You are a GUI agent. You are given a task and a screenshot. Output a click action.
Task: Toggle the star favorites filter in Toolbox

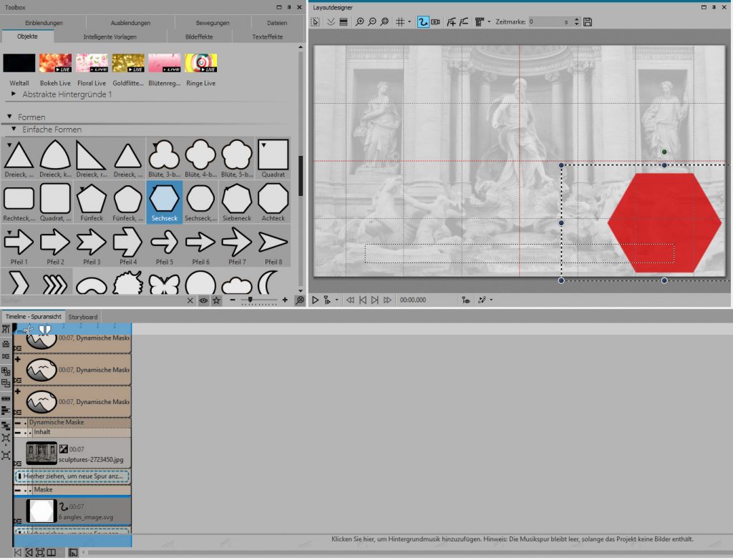click(x=216, y=300)
